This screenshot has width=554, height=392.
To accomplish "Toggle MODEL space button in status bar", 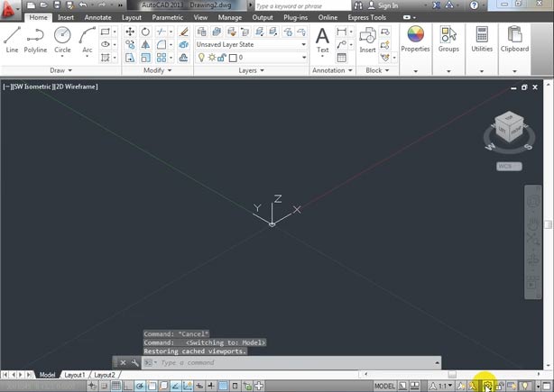I will pyautogui.click(x=384, y=386).
